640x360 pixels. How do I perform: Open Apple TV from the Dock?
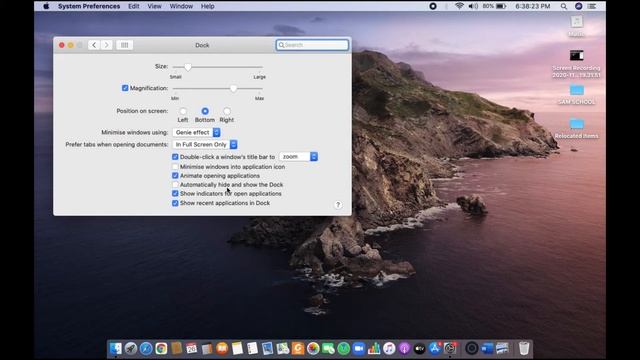tap(420, 348)
